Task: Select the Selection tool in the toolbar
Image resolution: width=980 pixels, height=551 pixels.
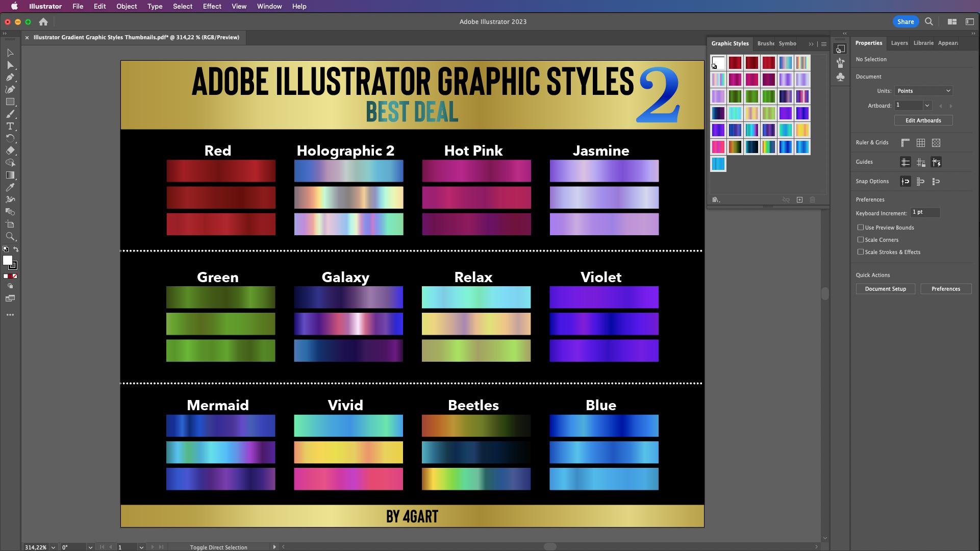Action: (10, 54)
